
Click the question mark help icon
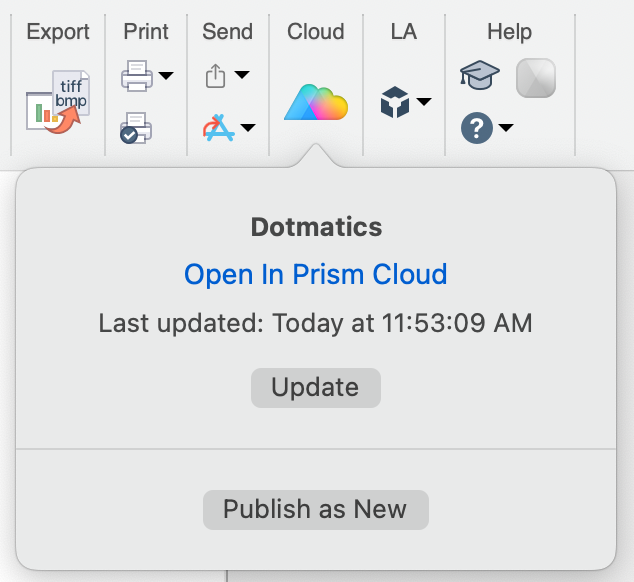(476, 128)
